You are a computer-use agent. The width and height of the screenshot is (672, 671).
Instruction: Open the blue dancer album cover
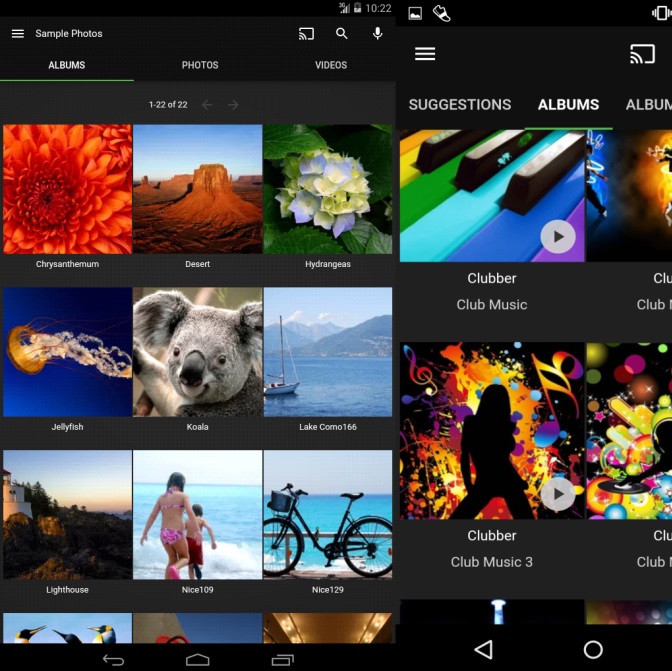pos(629,196)
